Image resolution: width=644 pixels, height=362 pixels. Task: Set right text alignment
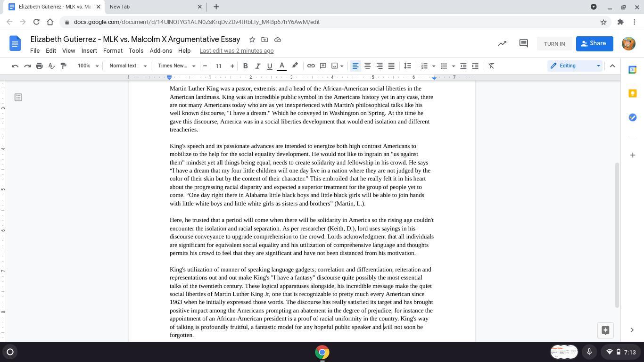tap(380, 66)
